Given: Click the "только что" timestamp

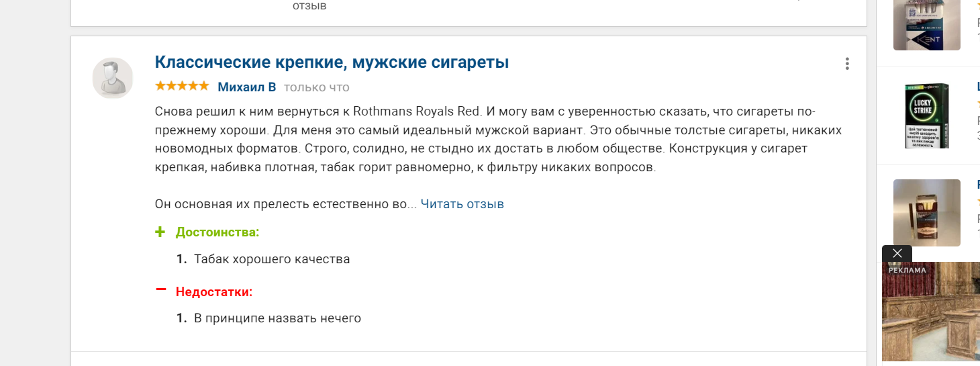Looking at the screenshot, I should click(317, 87).
